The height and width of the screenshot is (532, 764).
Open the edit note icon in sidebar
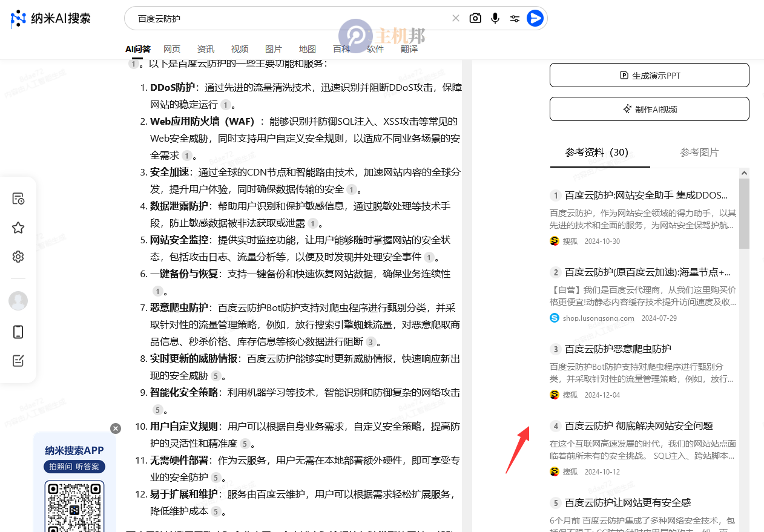[x=18, y=361]
